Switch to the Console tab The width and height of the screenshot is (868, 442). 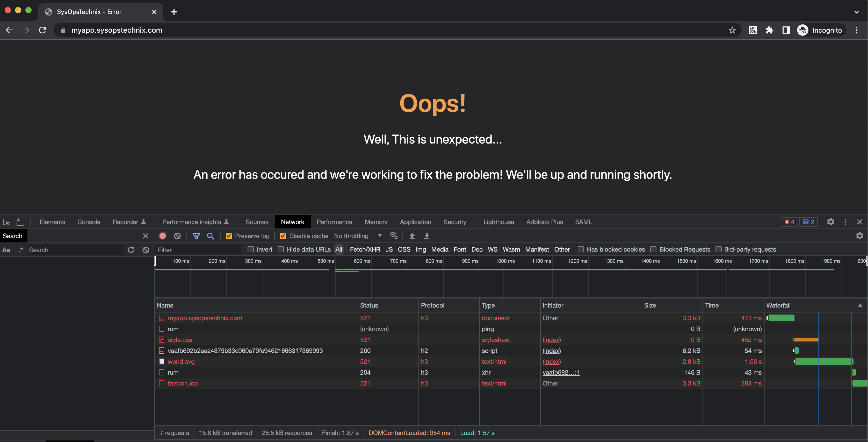[89, 222]
